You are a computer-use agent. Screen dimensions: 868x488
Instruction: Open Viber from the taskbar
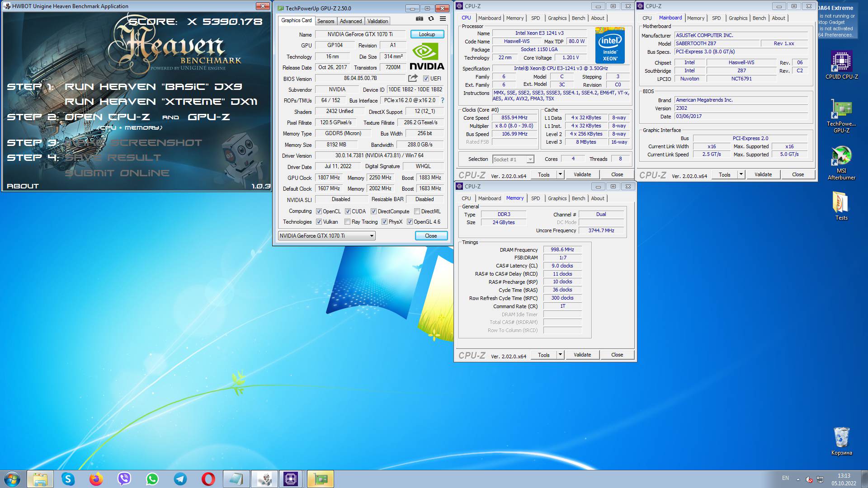pos(124,479)
